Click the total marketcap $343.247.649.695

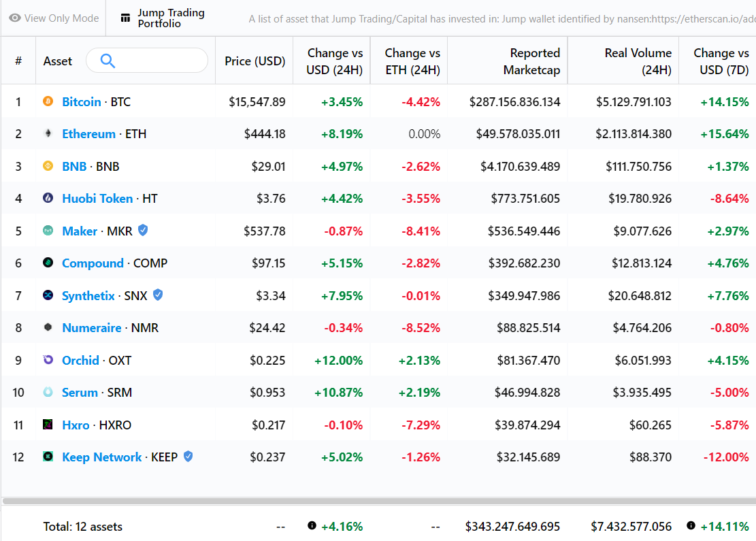coord(512,527)
